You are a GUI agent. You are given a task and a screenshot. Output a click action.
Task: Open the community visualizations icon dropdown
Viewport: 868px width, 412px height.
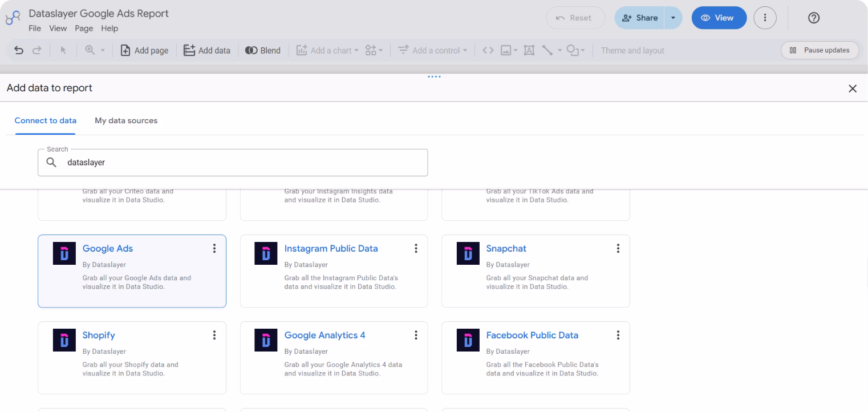click(x=374, y=50)
